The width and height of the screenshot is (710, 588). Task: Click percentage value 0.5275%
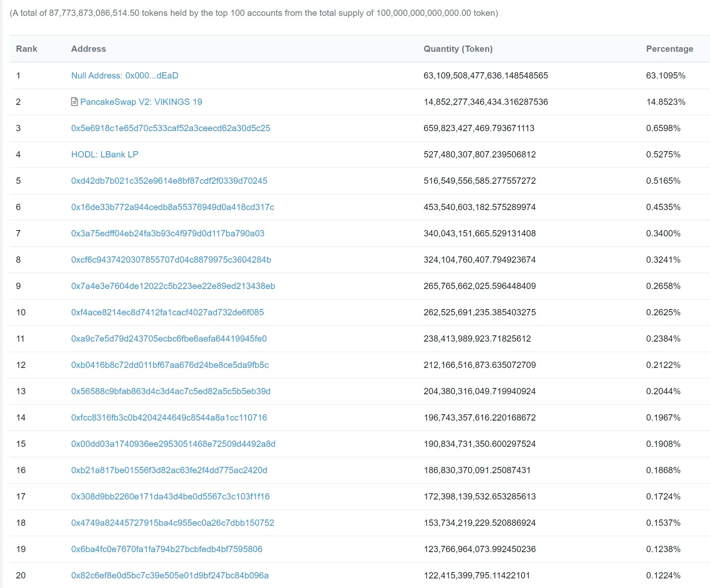(x=663, y=155)
